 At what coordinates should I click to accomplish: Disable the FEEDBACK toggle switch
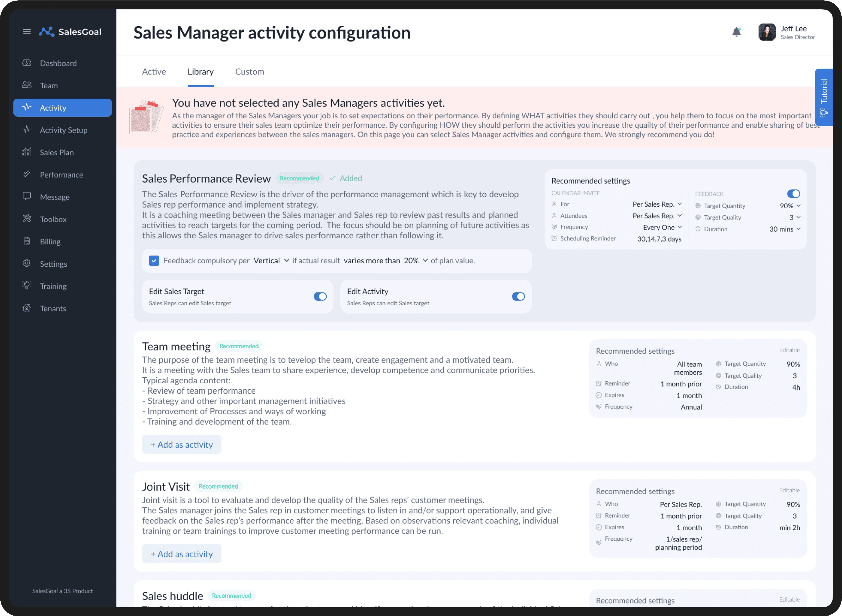click(793, 194)
